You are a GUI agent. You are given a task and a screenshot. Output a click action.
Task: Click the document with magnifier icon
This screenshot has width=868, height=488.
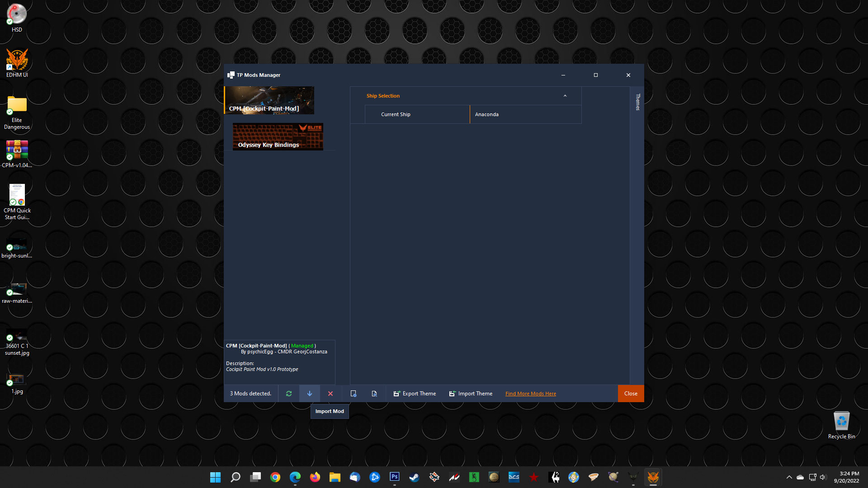pos(374,394)
